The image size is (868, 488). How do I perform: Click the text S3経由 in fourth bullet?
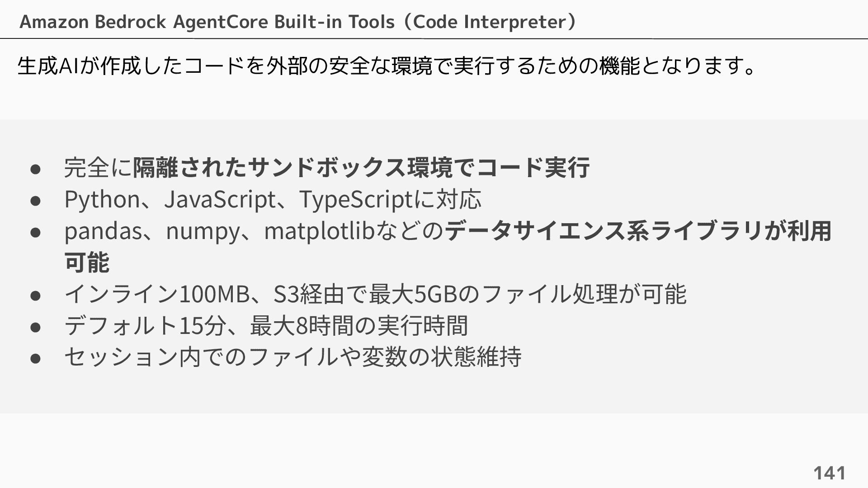pyautogui.click(x=308, y=294)
